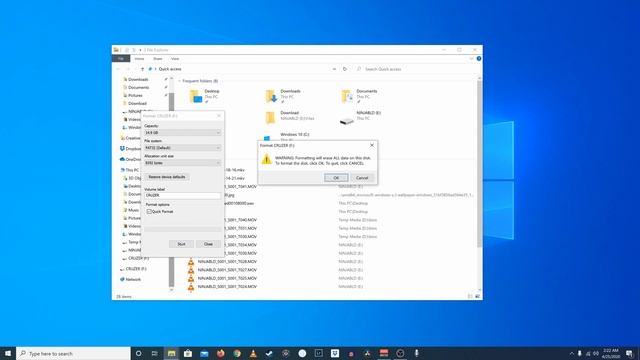This screenshot has width=640, height=360.
Task: Select the Windows 10 (C:) drive tile
Action: pos(287,137)
